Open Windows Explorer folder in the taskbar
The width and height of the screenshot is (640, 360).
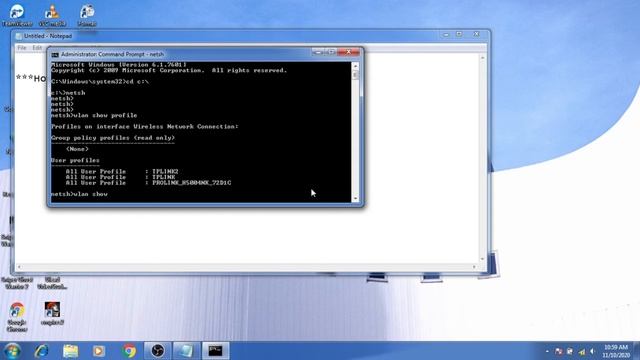[x=71, y=351]
